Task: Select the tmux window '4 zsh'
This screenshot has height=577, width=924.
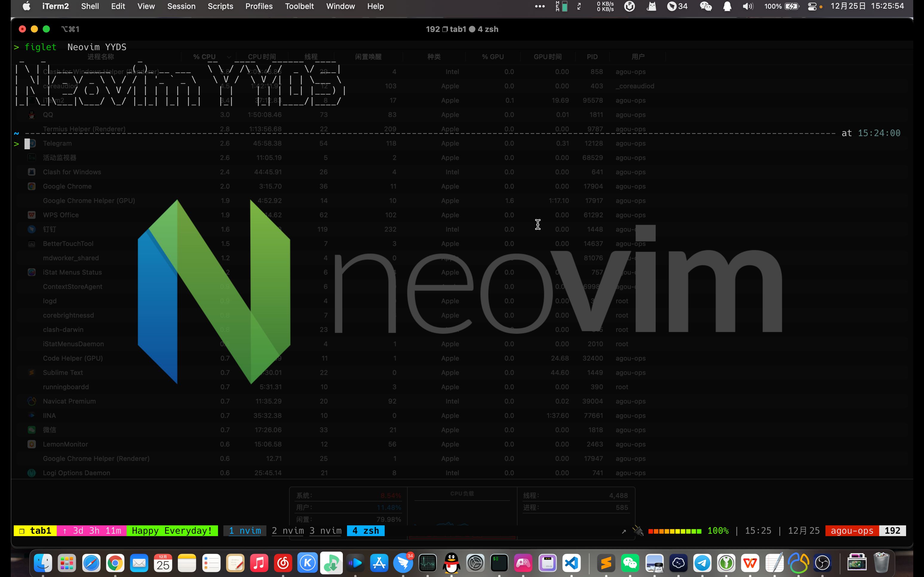Action: click(x=366, y=530)
